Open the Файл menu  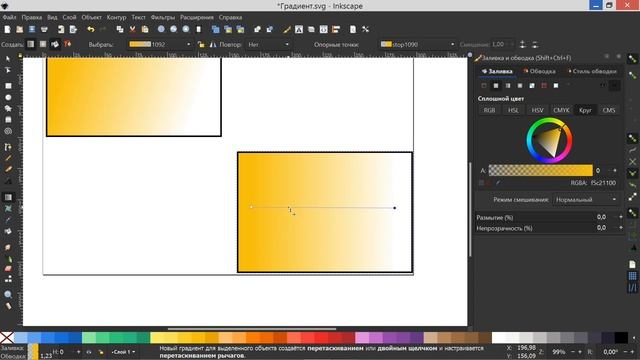point(9,18)
